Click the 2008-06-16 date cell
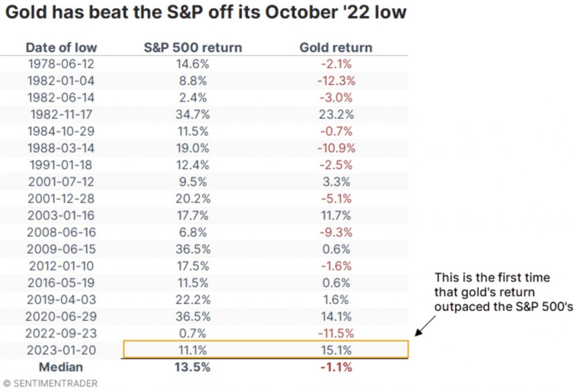578x392 pixels. (62, 232)
